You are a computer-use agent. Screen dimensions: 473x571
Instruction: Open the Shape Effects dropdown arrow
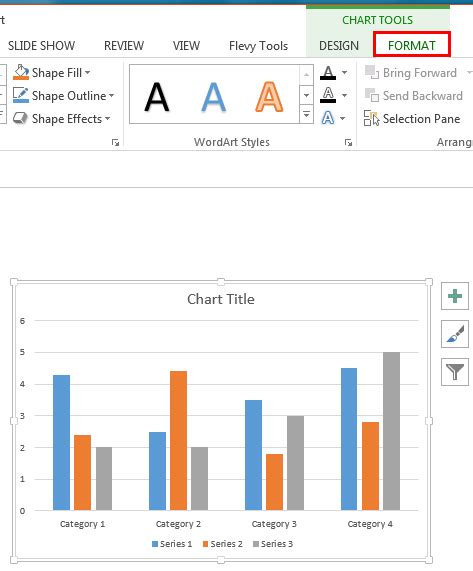click(107, 118)
